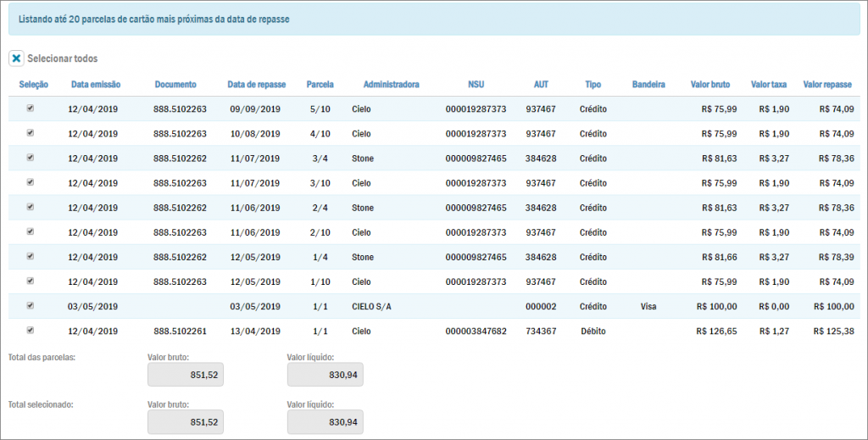Click the Bandeira column header
Image resolution: width=868 pixels, height=440 pixels.
tap(648, 85)
